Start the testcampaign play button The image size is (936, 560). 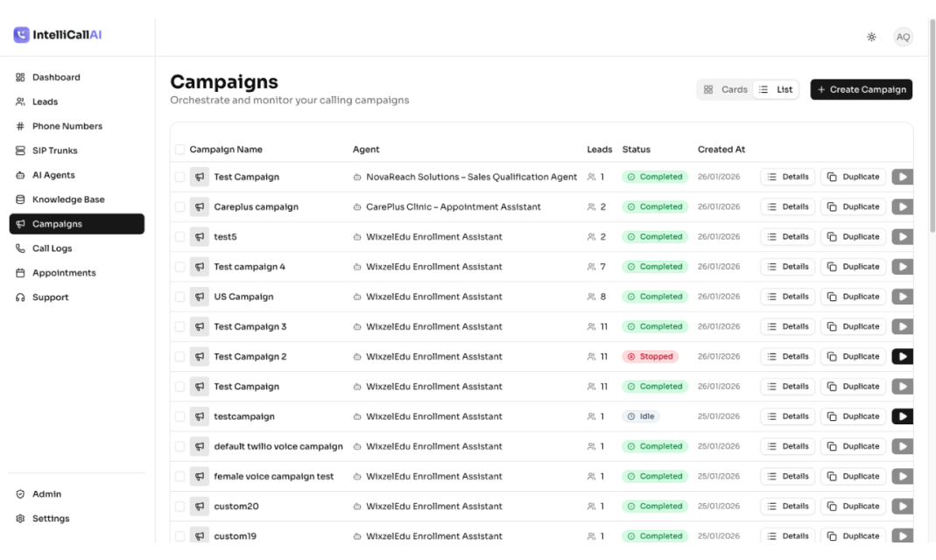coord(903,416)
